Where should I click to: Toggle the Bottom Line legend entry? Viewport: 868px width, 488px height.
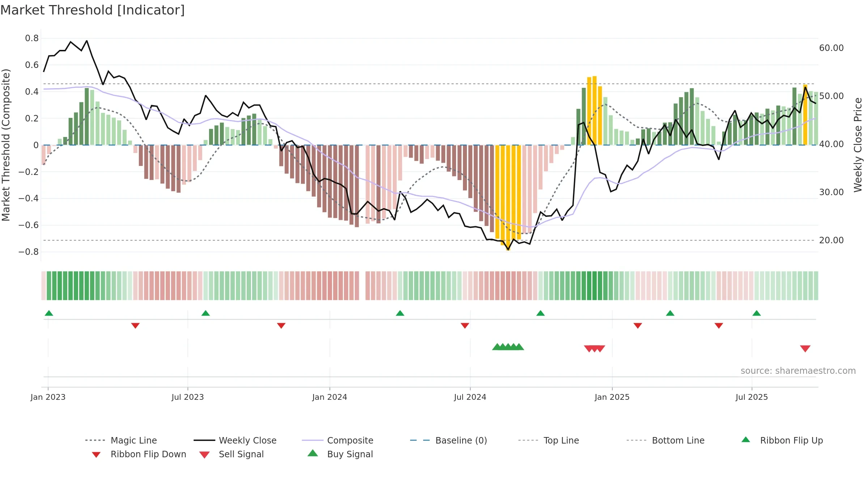(x=665, y=440)
